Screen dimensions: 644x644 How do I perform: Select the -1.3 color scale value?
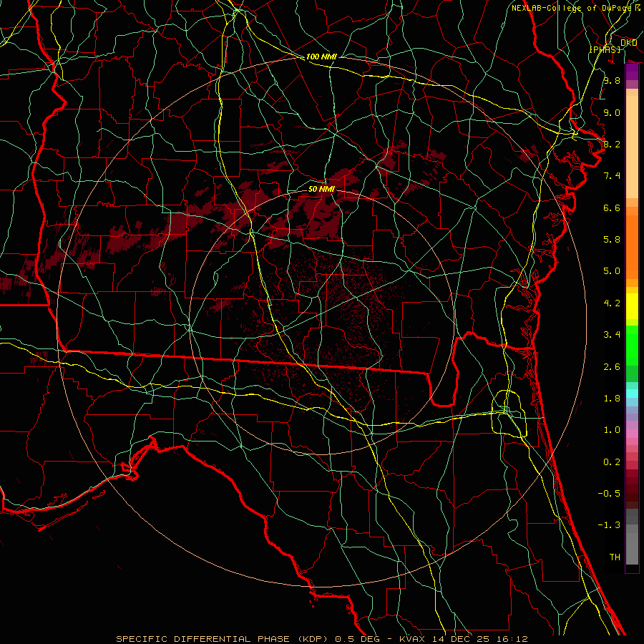pyautogui.click(x=609, y=525)
